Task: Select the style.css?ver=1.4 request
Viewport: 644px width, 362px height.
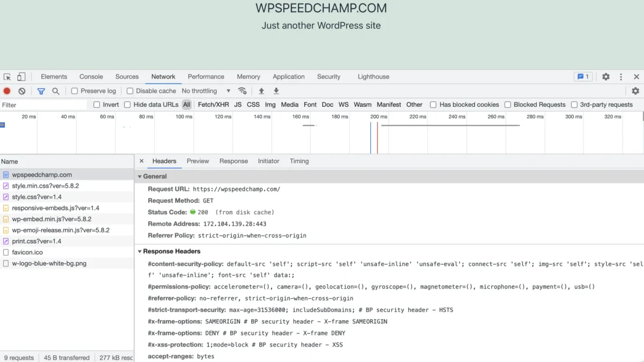Action: pyautogui.click(x=67, y=197)
